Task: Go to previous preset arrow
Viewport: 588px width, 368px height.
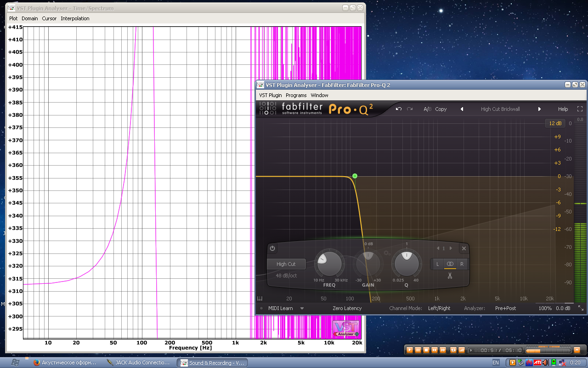Action: (x=462, y=109)
